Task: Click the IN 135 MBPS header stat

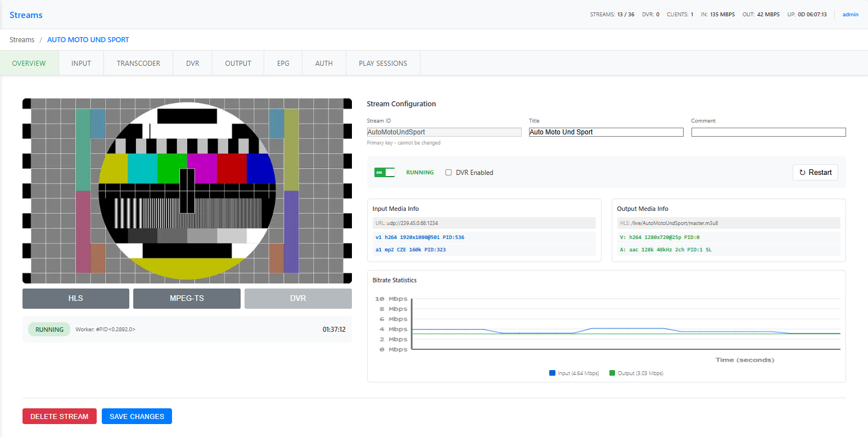Action: [717, 15]
